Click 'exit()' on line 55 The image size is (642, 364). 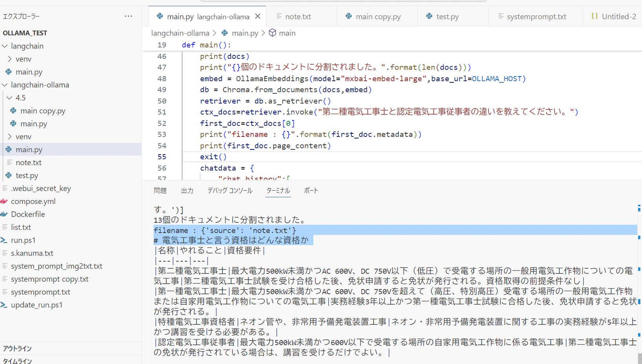pos(213,157)
